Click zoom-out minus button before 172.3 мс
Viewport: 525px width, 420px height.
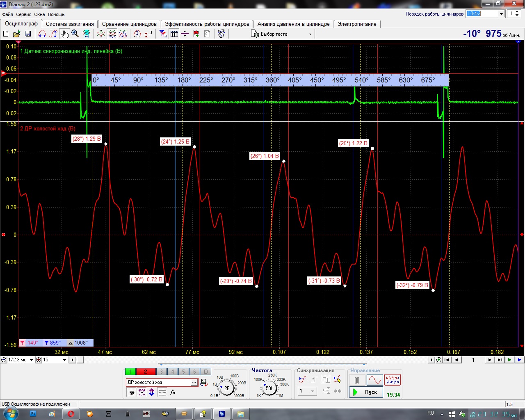4,360
